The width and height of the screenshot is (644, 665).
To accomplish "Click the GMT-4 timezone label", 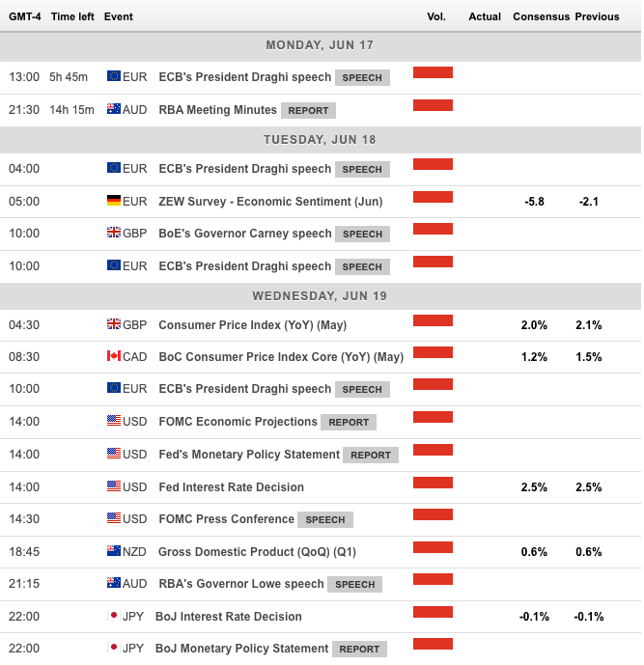I will click(x=23, y=16).
